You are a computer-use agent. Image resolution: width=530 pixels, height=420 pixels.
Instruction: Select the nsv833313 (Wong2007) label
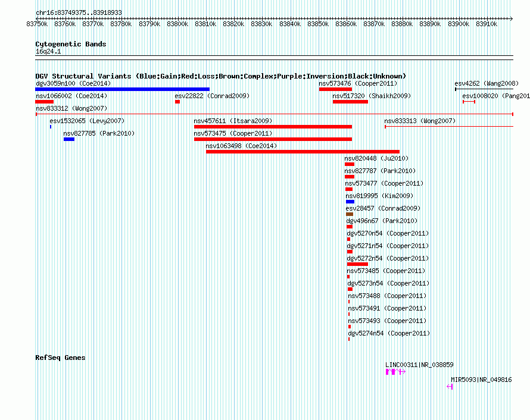[420, 121]
